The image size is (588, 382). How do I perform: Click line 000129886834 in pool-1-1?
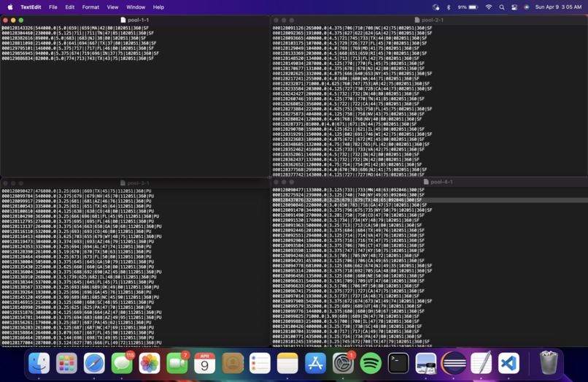pos(78,58)
